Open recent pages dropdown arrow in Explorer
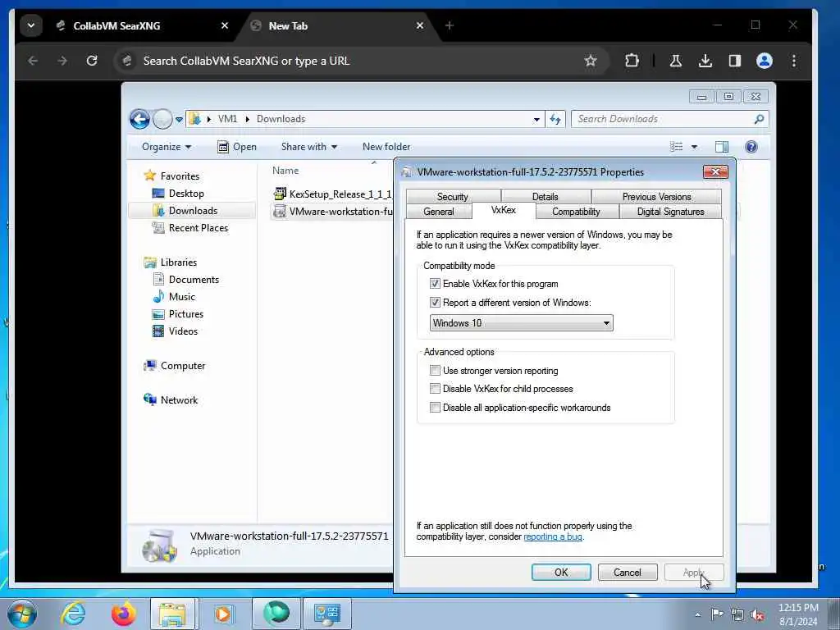 pyautogui.click(x=178, y=120)
